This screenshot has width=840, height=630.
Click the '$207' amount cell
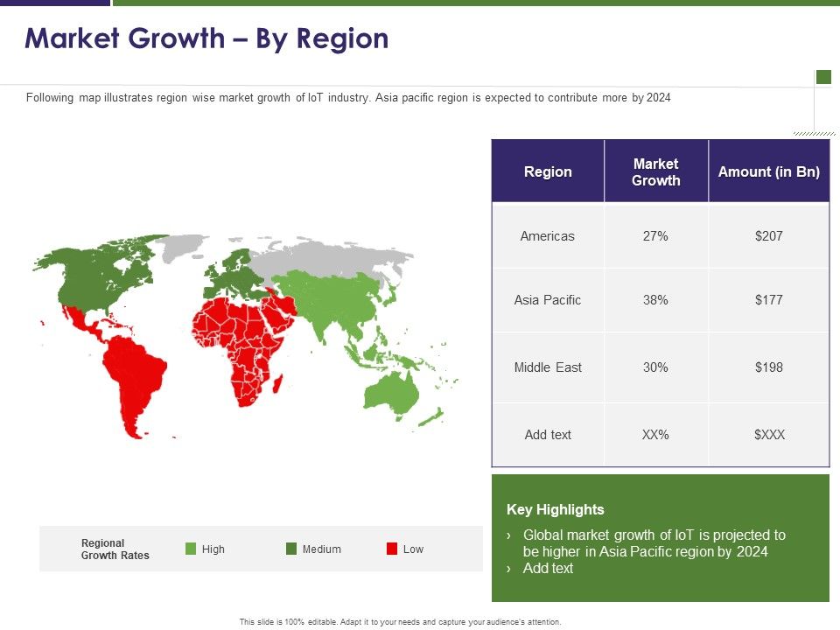tap(769, 235)
